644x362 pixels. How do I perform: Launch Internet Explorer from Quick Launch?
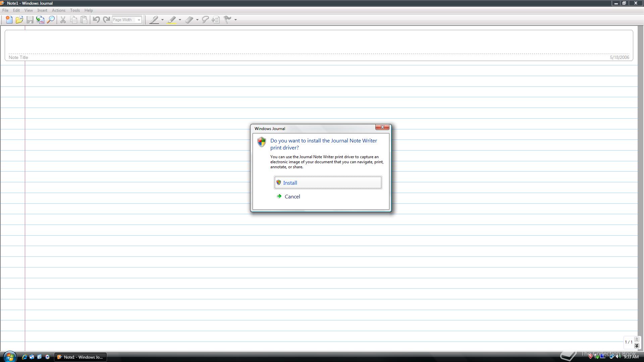[24, 357]
